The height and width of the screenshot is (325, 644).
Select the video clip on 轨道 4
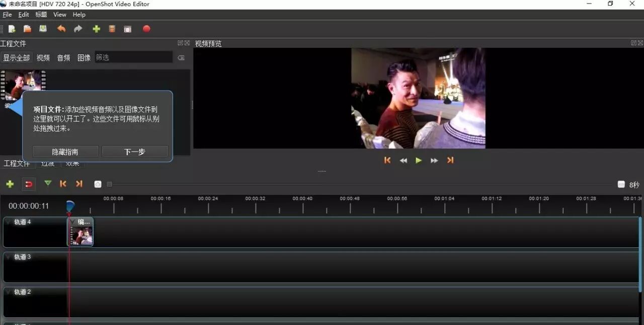click(x=80, y=232)
